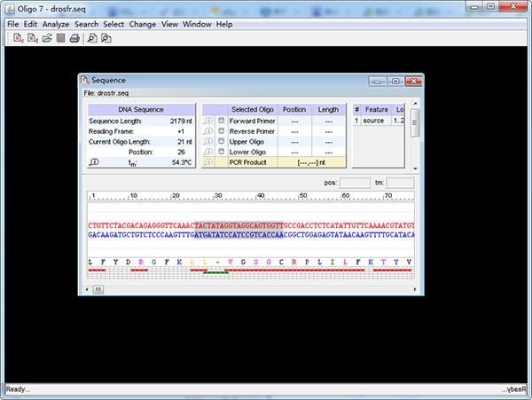This screenshot has width=532, height=400.
Task: Click info icon in Lower Oligo row
Action: 208,152
